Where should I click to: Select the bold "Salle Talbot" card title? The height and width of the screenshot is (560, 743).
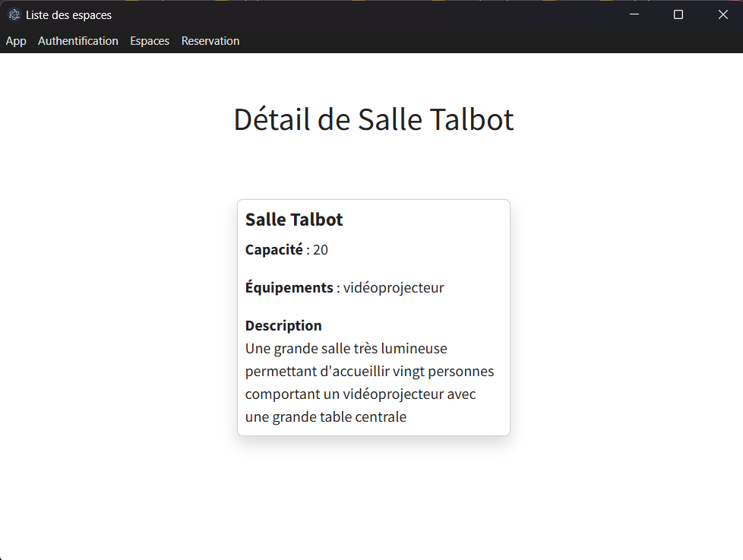pyautogui.click(x=294, y=220)
